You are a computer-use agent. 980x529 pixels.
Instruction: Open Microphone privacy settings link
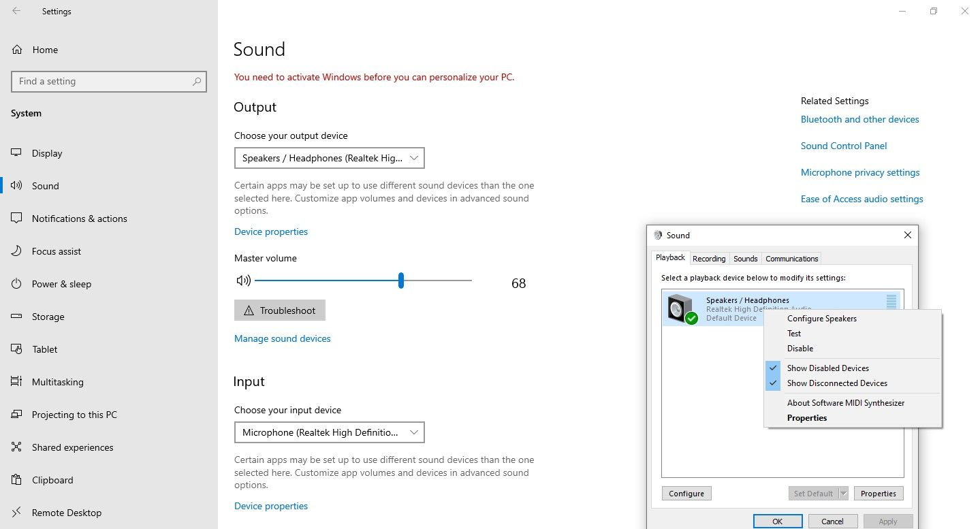pos(860,172)
